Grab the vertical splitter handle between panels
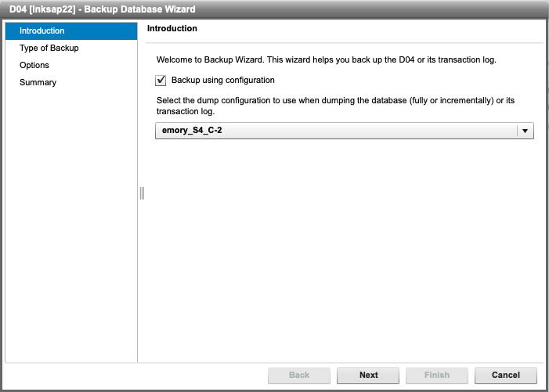 [x=142, y=193]
